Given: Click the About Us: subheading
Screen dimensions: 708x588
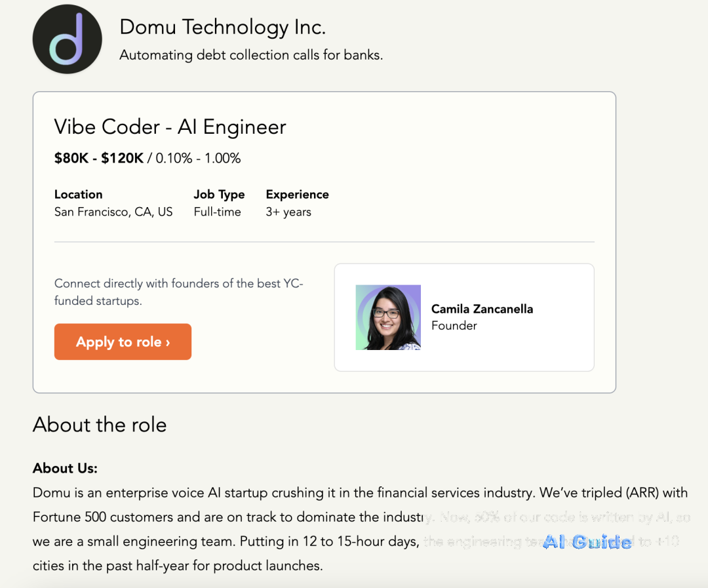Looking at the screenshot, I should point(65,468).
